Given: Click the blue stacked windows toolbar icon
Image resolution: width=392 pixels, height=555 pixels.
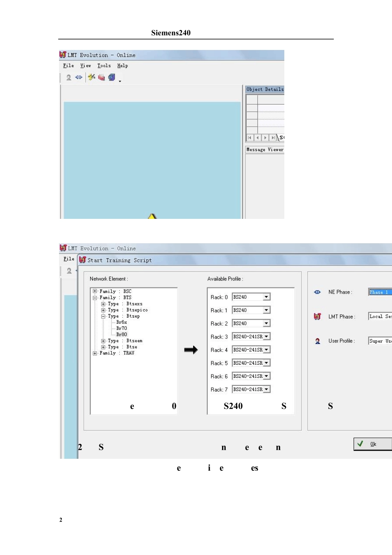Looking at the screenshot, I should pyautogui.click(x=111, y=77).
